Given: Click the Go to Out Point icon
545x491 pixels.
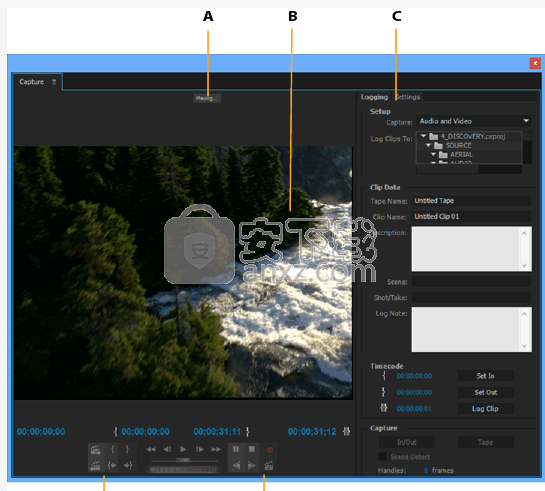Looking at the screenshot, I should point(128,465).
